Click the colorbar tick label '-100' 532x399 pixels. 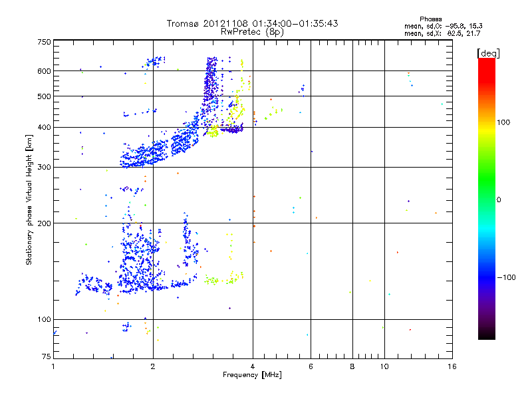(x=506, y=277)
